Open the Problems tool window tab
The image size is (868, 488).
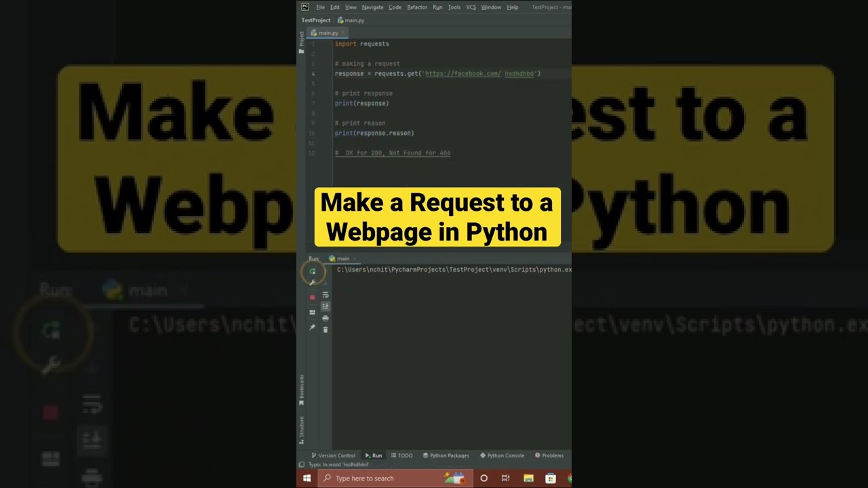click(549, 455)
